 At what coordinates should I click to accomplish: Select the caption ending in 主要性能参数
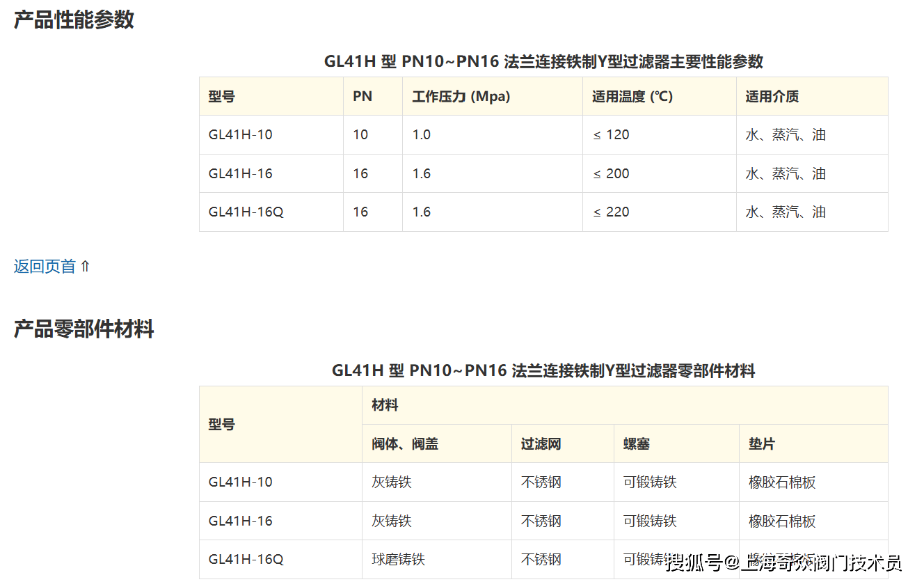(x=543, y=61)
